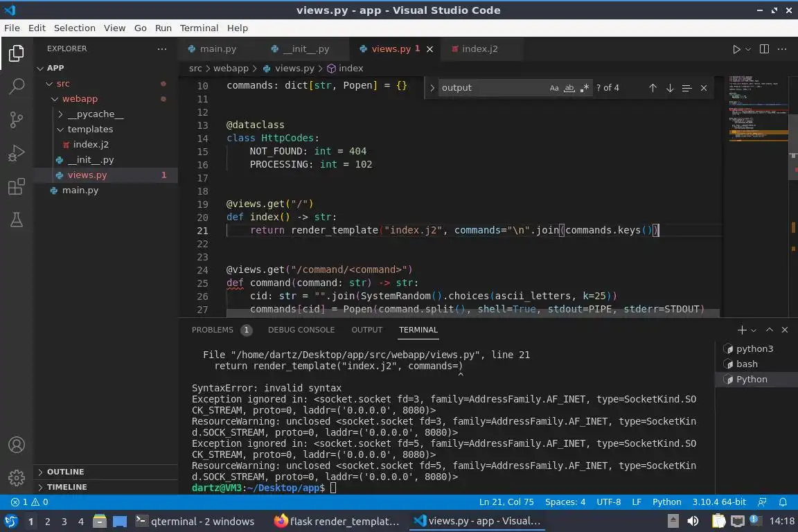Open the Testing flask view
798x532 pixels.
pyautogui.click(x=17, y=220)
